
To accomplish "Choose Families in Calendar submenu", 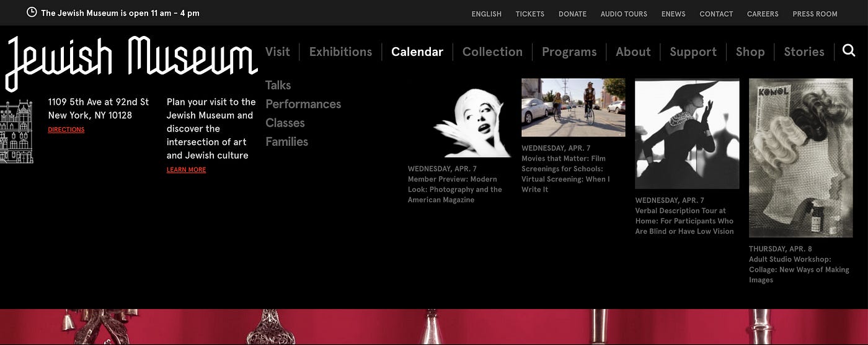I will pos(286,141).
